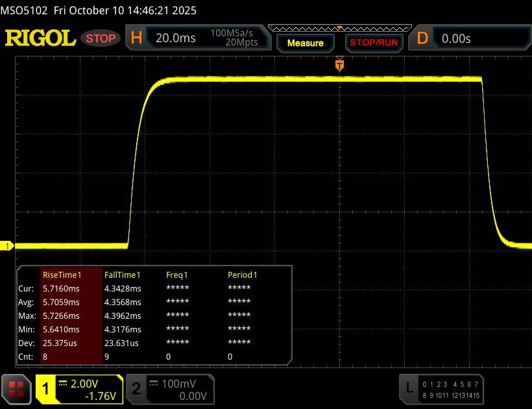This screenshot has height=409, width=532.
Task: Open the L logic analyzer icon
Action: (409, 388)
